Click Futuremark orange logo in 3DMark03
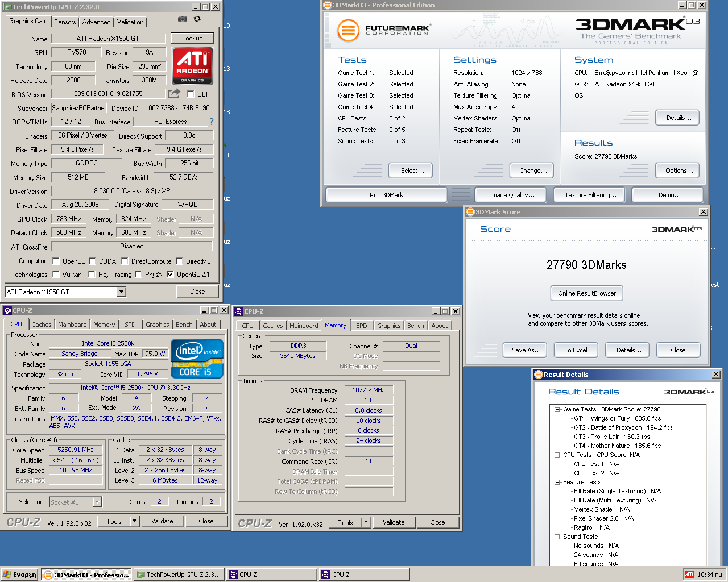728x582 pixels. (x=348, y=30)
